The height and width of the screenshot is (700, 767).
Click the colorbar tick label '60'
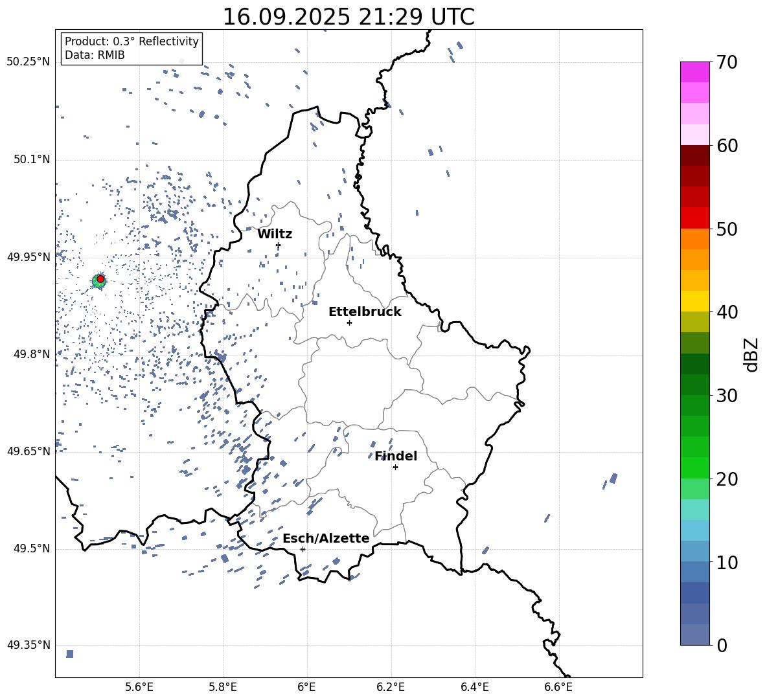tap(727, 146)
